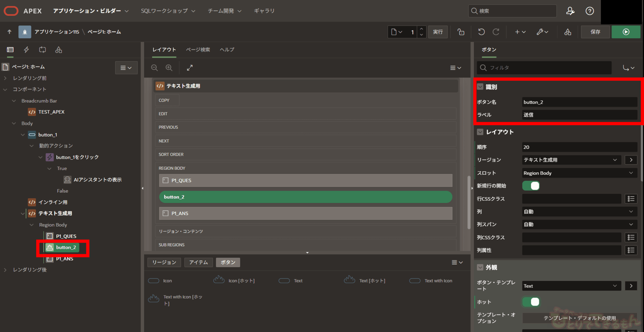The height and width of the screenshot is (332, 644).
Task: Toggle the 新規行の開始 switch
Action: pyautogui.click(x=531, y=186)
